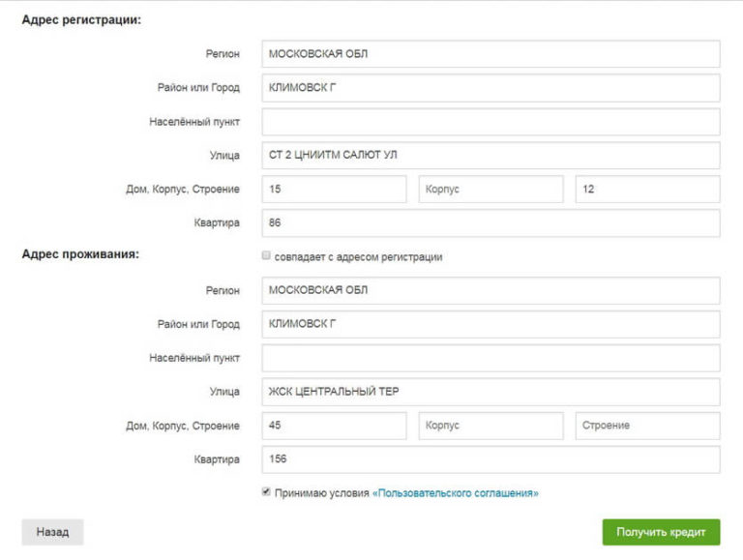This screenshot has height=560, width=743.
Task: Click street field 'СТ 2 ЦНИИТМ САЛЮТ УЛ'
Action: (490, 156)
